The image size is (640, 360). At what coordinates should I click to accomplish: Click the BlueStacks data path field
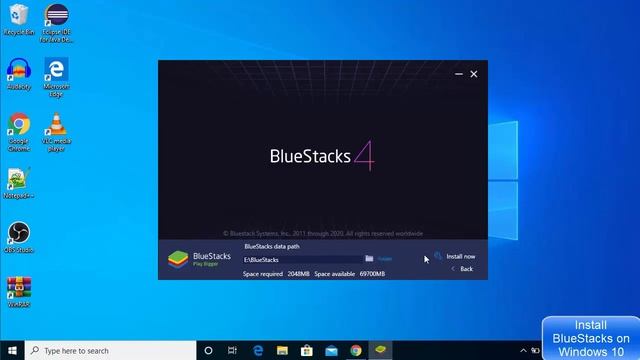pyautogui.click(x=302, y=260)
